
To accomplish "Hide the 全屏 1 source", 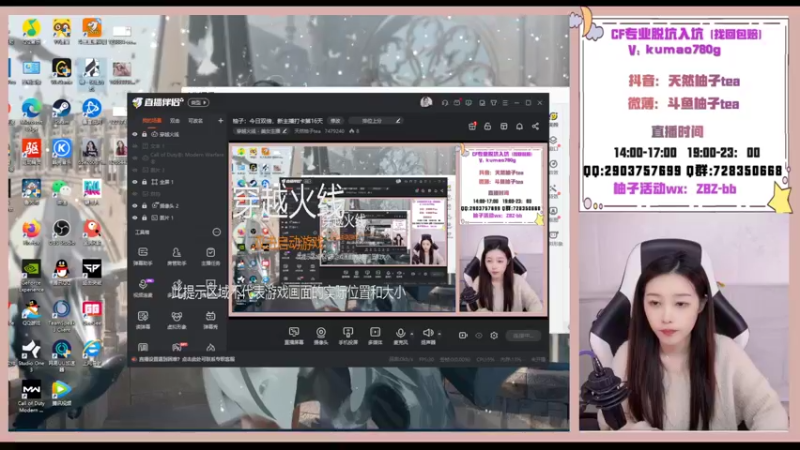I will pos(135,182).
